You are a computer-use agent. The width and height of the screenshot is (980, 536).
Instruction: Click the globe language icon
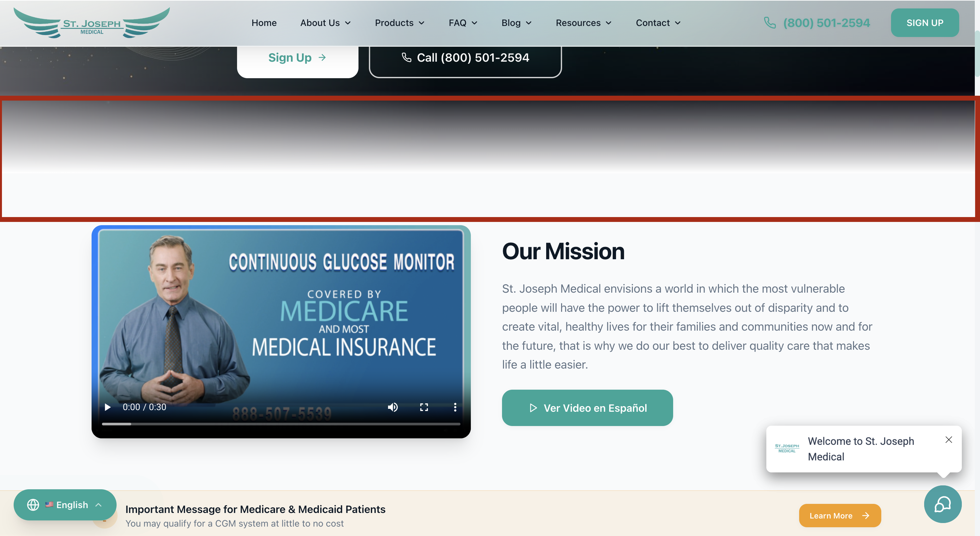(33, 505)
